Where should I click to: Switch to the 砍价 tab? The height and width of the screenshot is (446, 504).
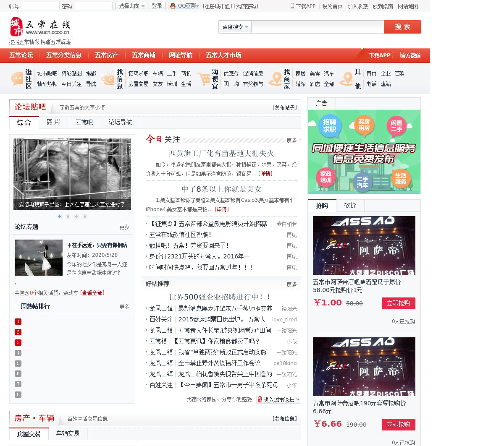[x=350, y=206]
